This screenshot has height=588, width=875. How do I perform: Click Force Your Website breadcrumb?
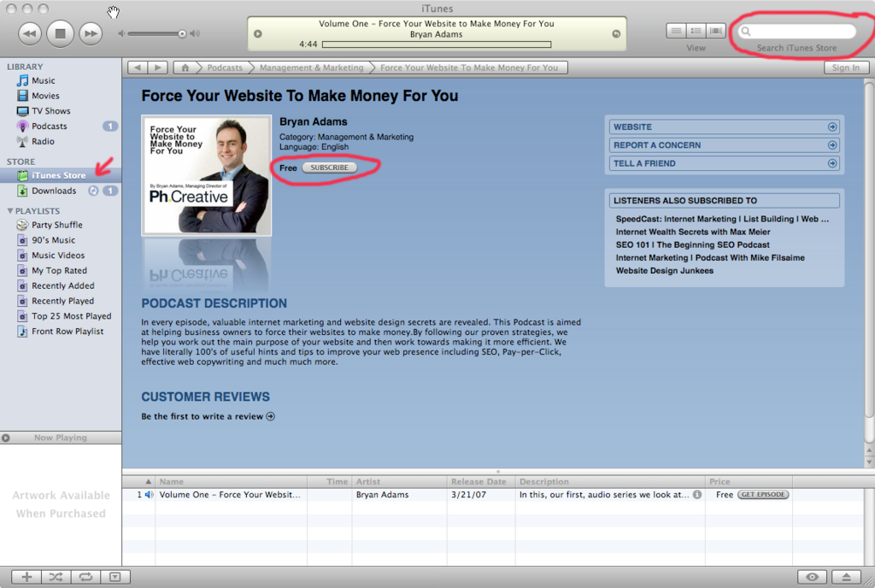click(469, 68)
